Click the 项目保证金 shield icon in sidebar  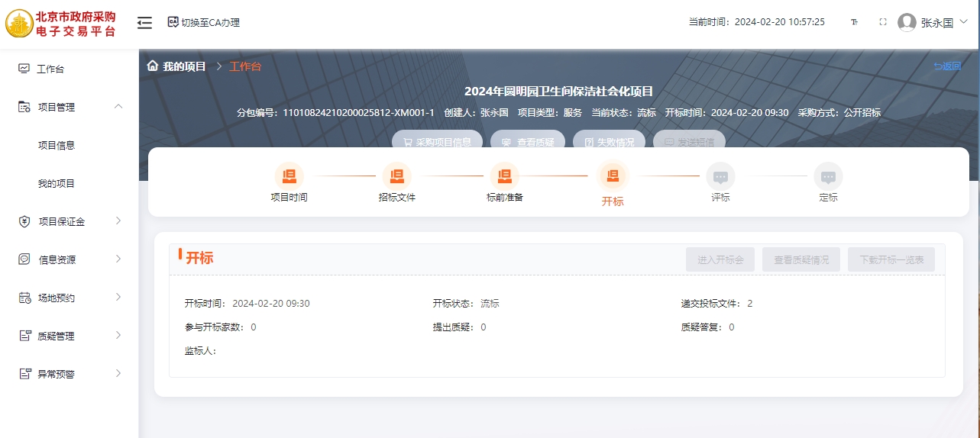(x=24, y=221)
